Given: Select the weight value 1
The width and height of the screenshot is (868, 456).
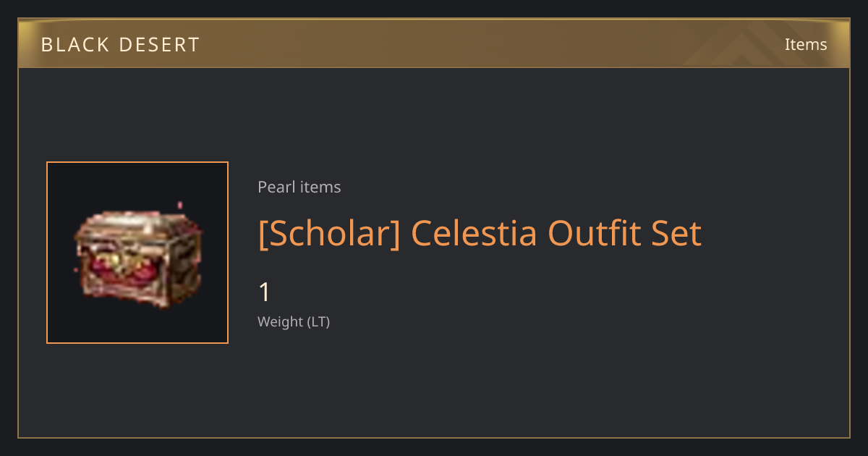Looking at the screenshot, I should 264,292.
